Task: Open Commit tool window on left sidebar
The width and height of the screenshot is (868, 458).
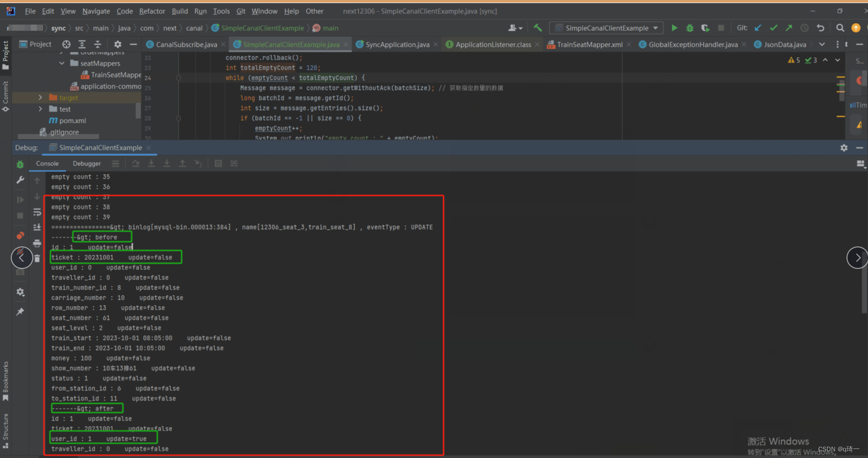Action: click(x=6, y=96)
